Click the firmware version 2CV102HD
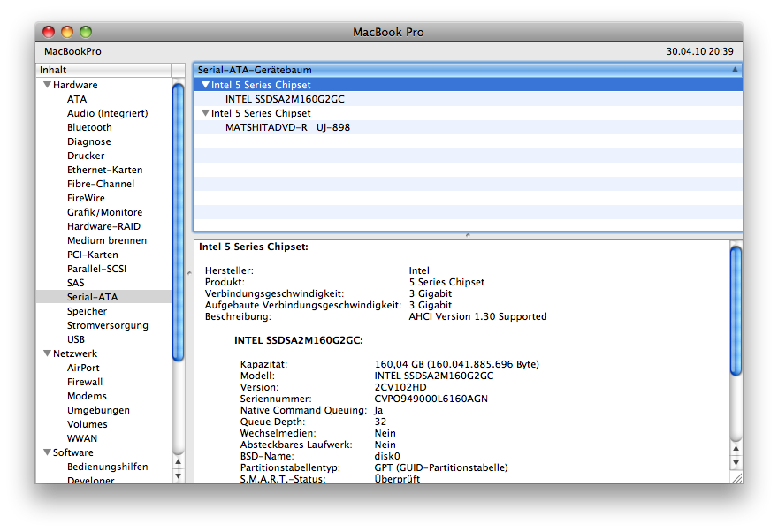This screenshot has height=532, width=778. point(400,387)
